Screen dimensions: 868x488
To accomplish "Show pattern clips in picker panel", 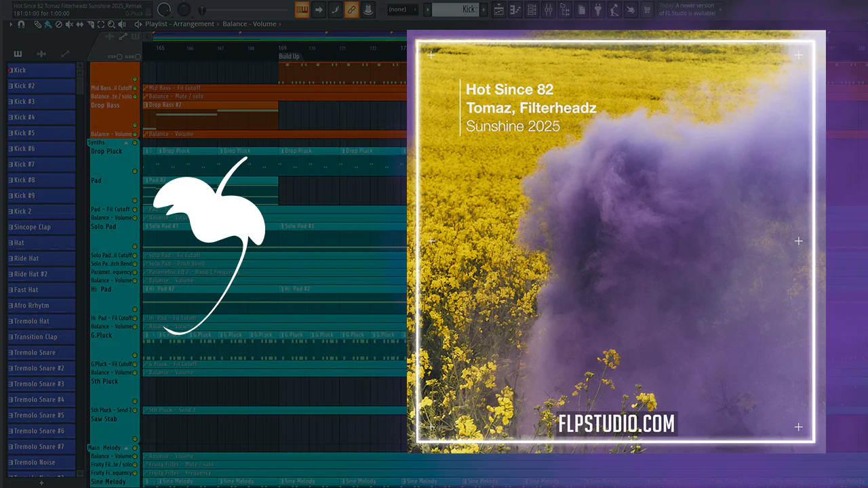I will tap(18, 54).
